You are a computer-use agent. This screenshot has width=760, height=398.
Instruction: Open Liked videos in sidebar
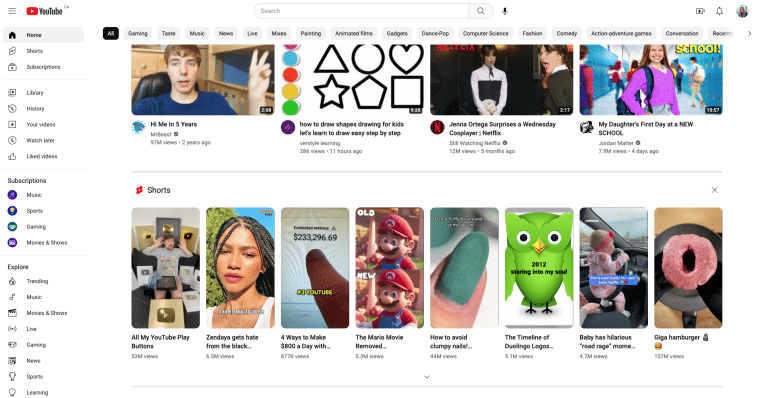43,157
